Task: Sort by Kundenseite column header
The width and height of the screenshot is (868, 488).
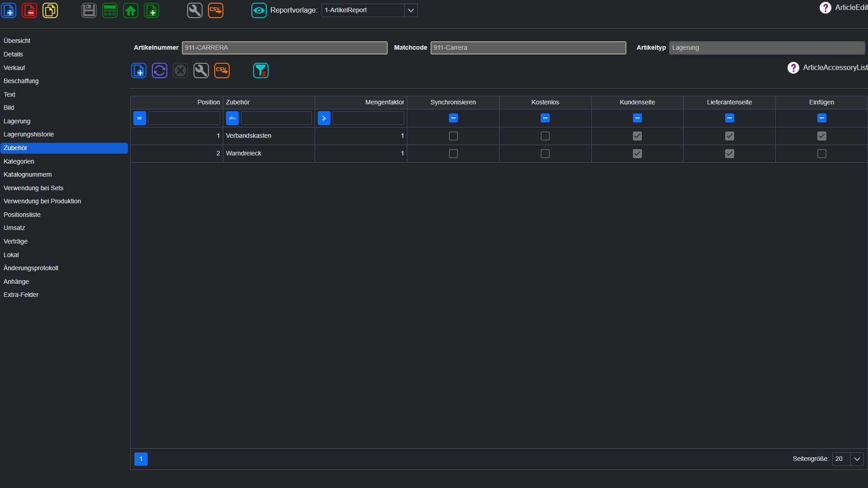Action: 637,102
